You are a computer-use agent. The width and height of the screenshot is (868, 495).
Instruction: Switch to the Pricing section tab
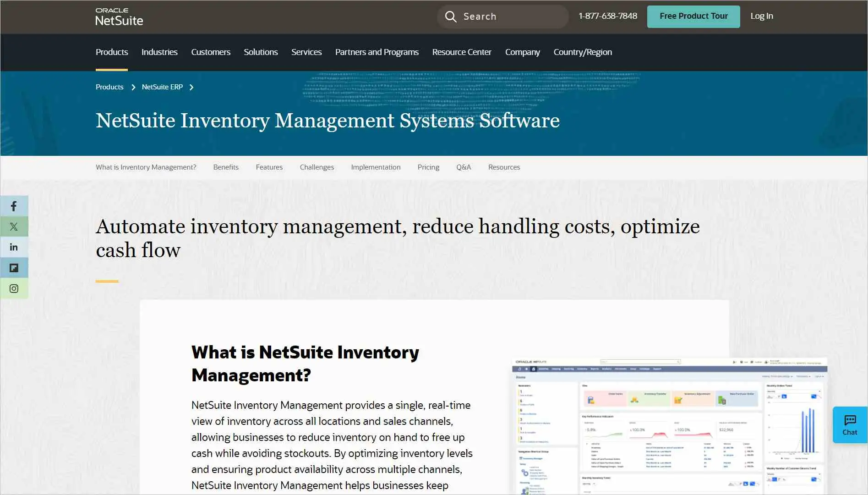pos(428,167)
